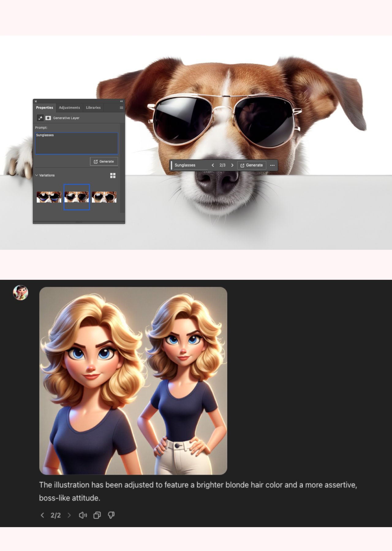Show the next chat response with right arrow
The width and height of the screenshot is (392, 551).
tap(69, 515)
